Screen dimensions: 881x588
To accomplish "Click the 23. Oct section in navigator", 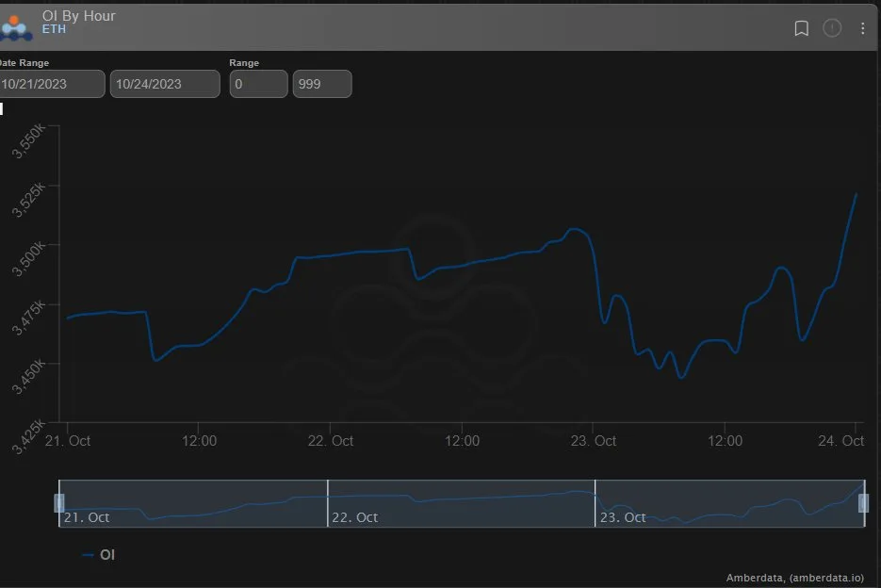I will click(729, 503).
